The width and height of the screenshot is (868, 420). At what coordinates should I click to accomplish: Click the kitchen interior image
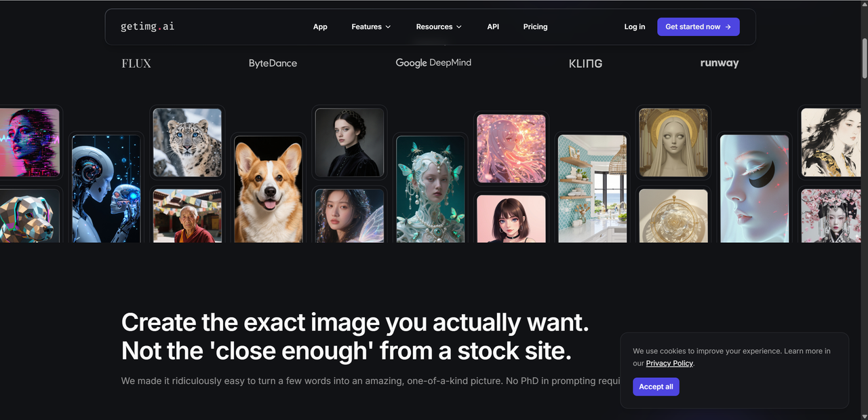592,189
